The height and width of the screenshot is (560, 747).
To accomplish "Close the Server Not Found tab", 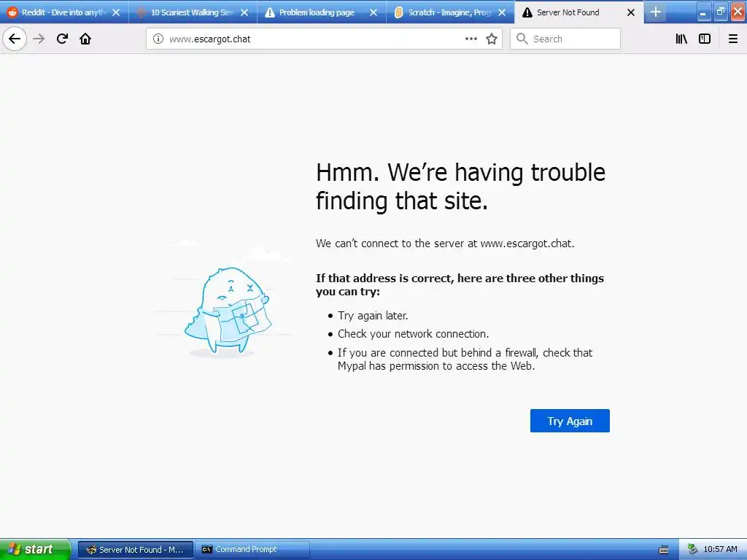I will [631, 12].
